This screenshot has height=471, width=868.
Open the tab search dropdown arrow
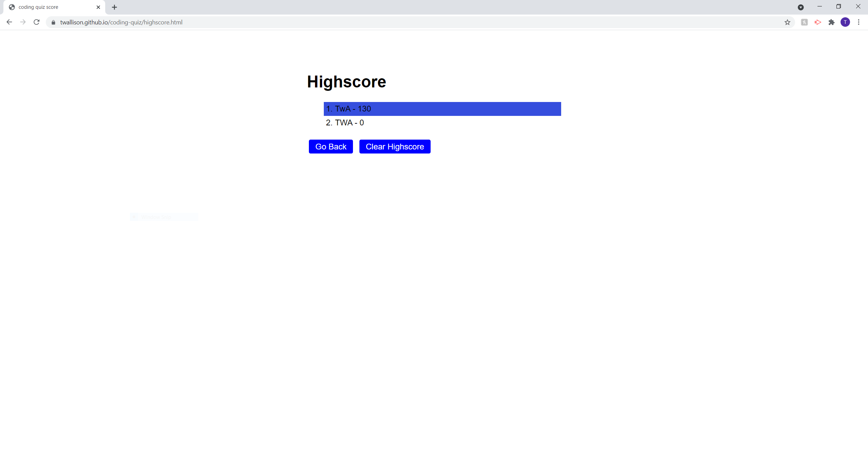[x=801, y=7]
